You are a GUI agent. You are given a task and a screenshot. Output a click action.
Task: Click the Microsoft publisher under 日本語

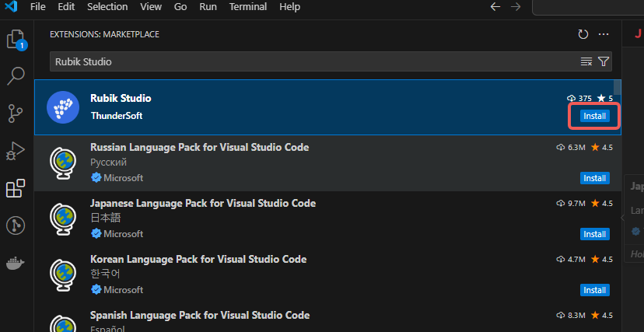coord(123,234)
